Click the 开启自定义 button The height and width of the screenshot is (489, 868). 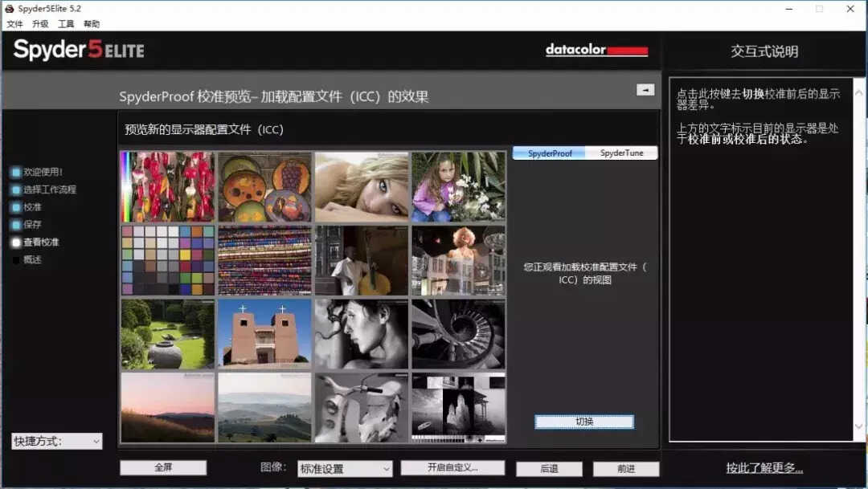tap(452, 468)
